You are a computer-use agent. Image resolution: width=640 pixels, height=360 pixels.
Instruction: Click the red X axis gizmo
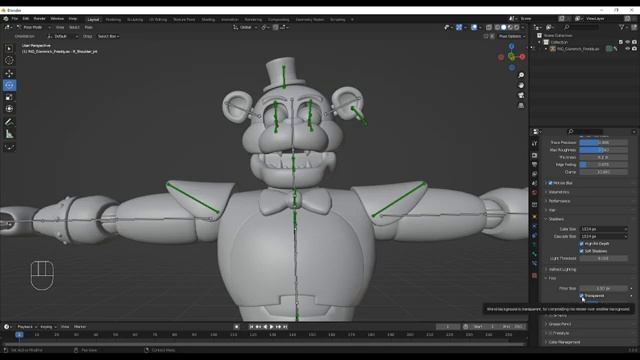click(x=522, y=57)
